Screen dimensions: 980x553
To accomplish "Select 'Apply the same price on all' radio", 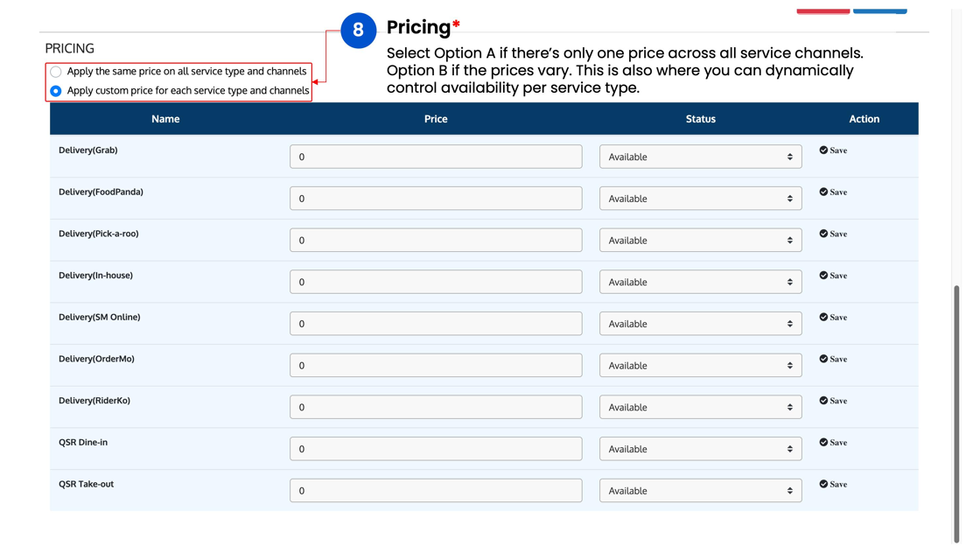I will [x=56, y=71].
